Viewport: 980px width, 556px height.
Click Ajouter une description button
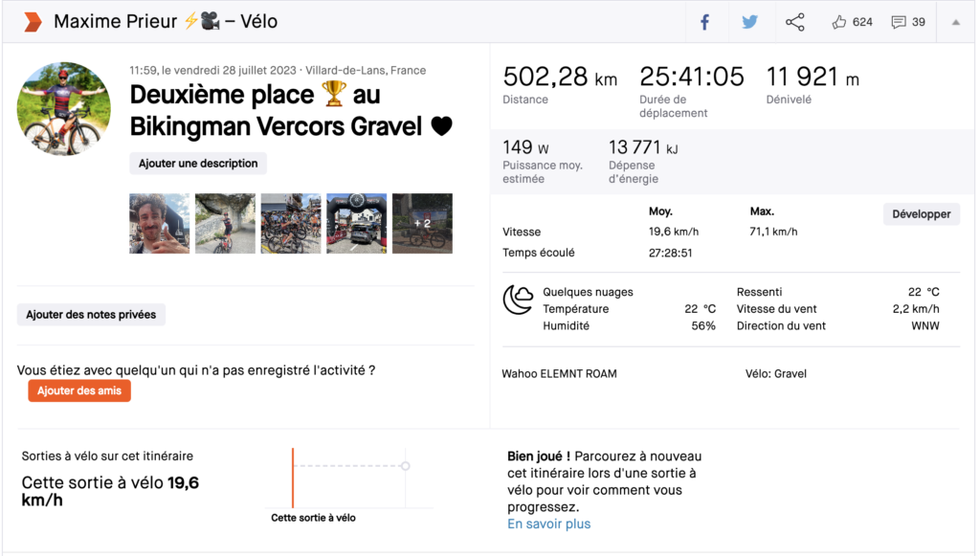click(198, 164)
